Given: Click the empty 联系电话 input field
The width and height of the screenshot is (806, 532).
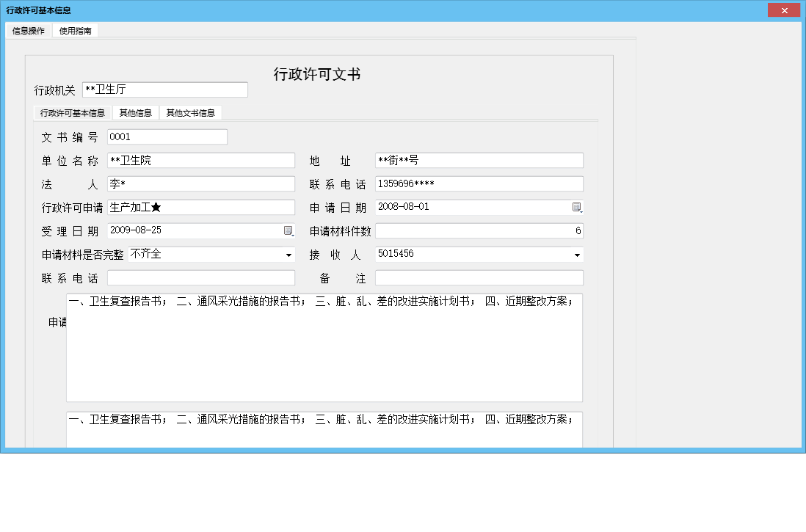Looking at the screenshot, I should 201,277.
